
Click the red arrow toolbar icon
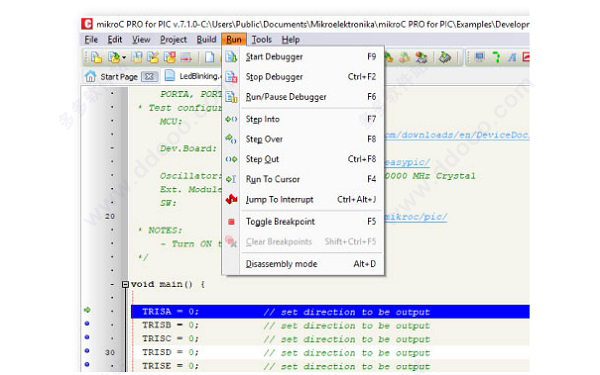[186, 58]
